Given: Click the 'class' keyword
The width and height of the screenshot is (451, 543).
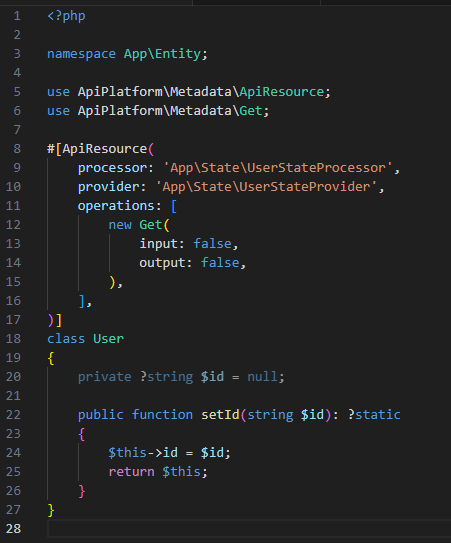Looking at the screenshot, I should click(x=66, y=339).
